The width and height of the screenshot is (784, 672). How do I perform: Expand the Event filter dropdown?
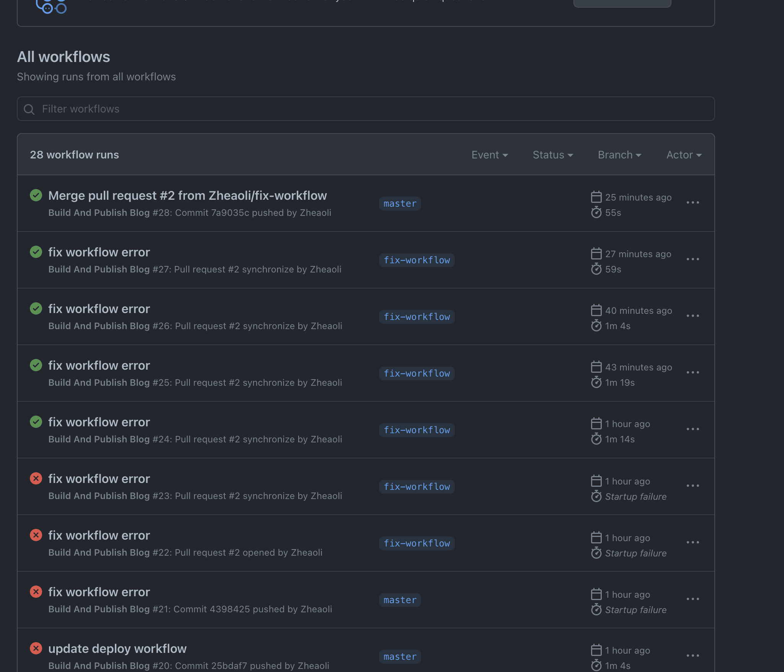(489, 155)
